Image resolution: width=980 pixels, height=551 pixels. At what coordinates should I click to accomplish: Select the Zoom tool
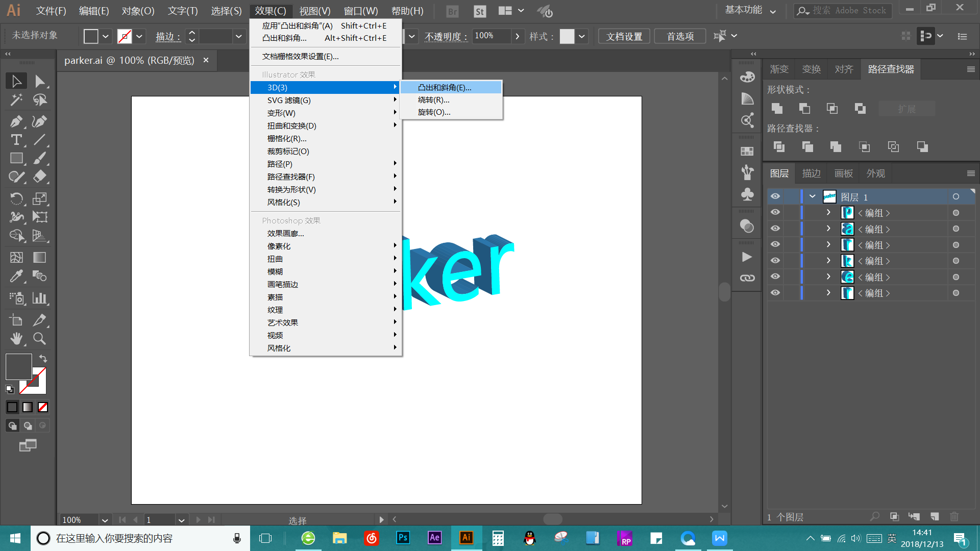tap(39, 338)
